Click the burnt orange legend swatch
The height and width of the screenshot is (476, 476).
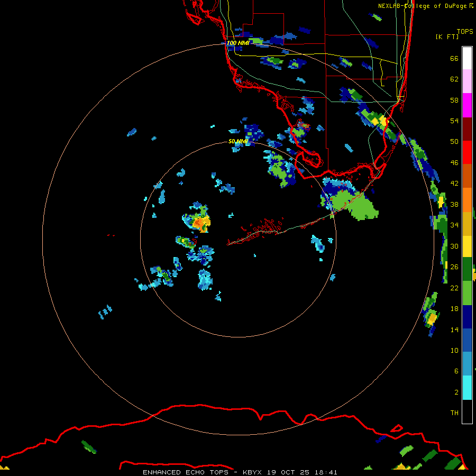467,176
